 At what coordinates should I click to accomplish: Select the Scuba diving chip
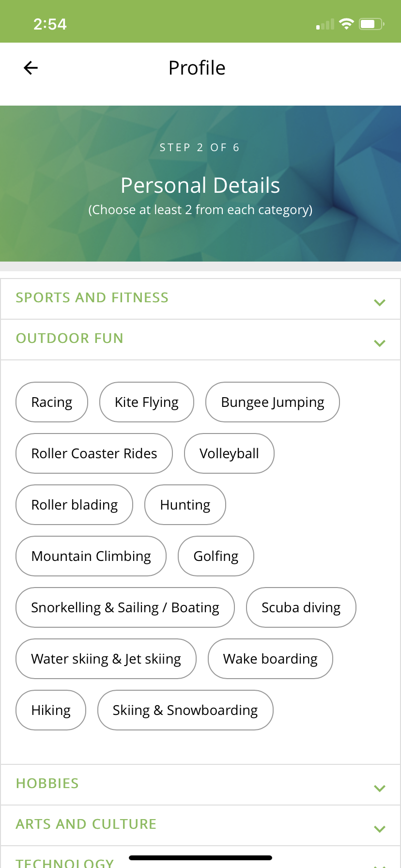[301, 607]
